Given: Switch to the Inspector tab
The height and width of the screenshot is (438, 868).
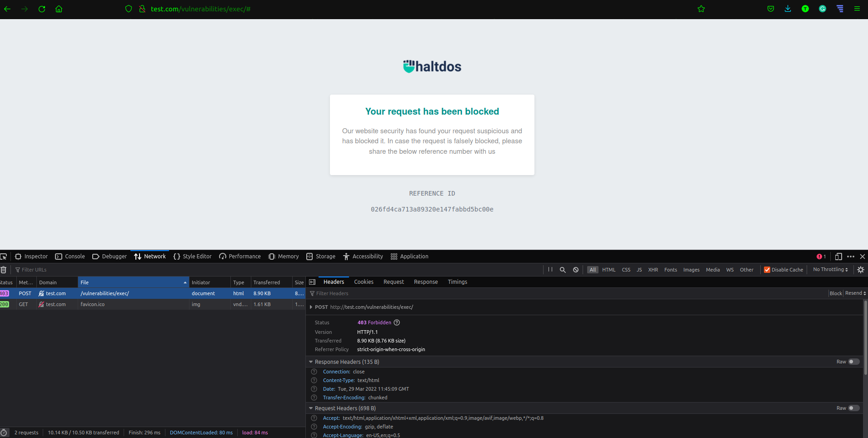Looking at the screenshot, I should click(31, 257).
